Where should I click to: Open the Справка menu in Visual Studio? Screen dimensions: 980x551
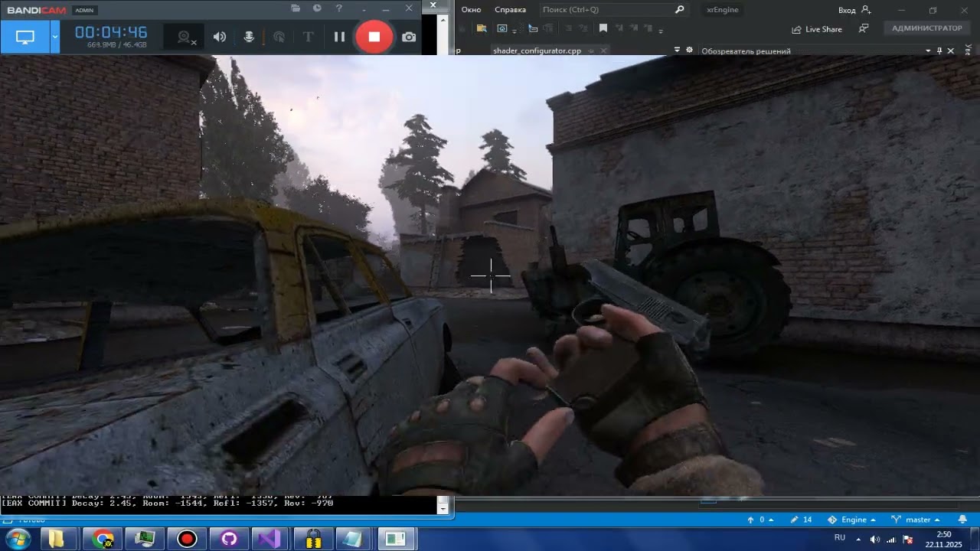point(511,10)
